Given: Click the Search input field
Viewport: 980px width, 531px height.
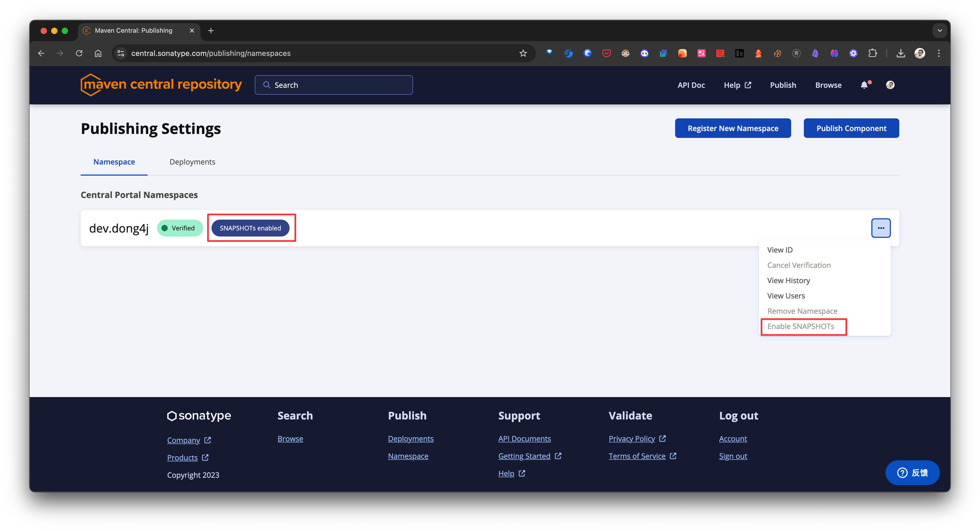Looking at the screenshot, I should 334,85.
